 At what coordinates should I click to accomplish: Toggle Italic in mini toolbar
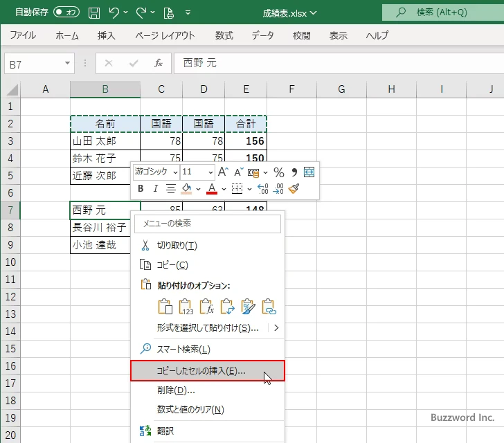[156, 189]
